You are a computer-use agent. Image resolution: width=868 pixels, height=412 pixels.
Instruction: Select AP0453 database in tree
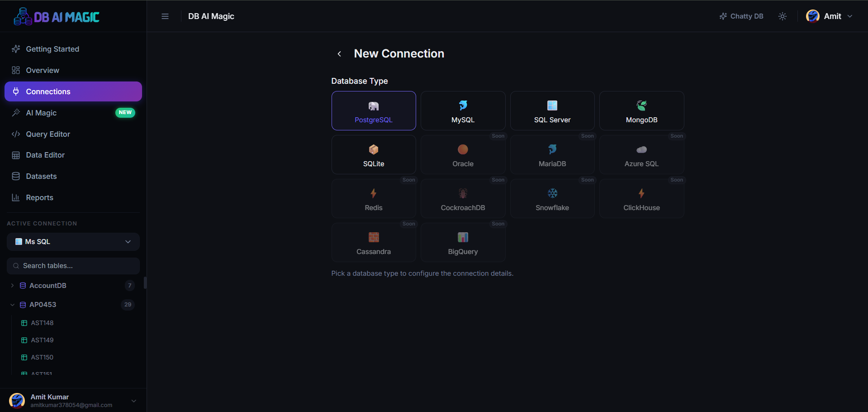[x=43, y=305]
